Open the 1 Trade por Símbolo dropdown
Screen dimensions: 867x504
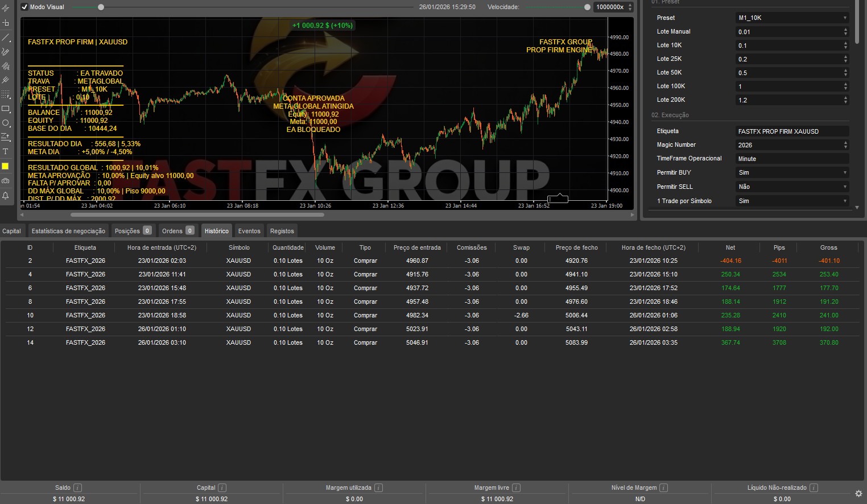coord(791,201)
